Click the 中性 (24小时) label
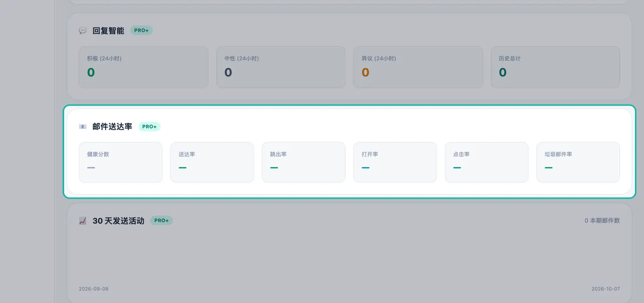 pos(242,58)
